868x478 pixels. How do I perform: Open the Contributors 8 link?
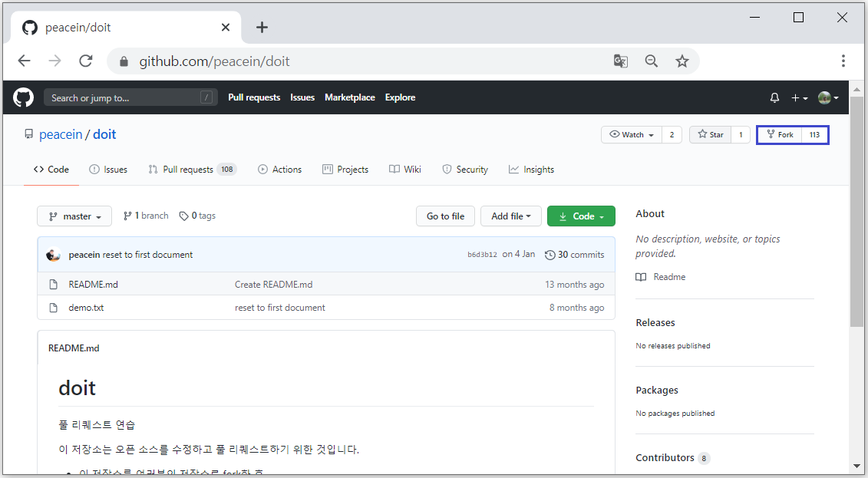[x=672, y=457]
